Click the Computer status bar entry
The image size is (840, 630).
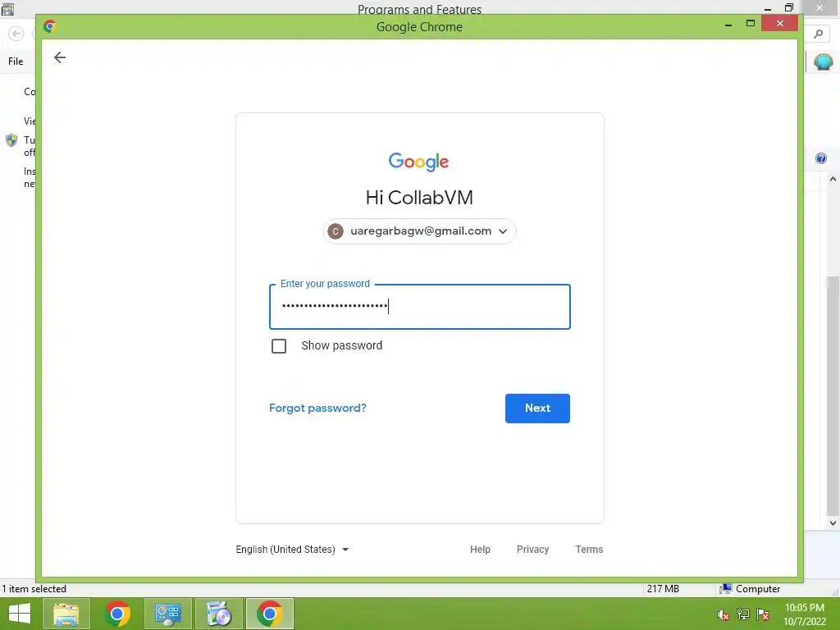[750, 589]
